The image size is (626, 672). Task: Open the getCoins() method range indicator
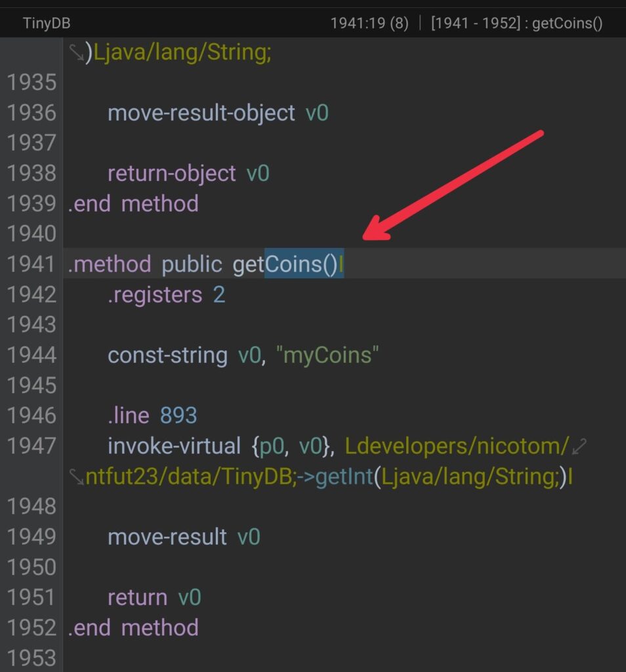[x=516, y=23]
